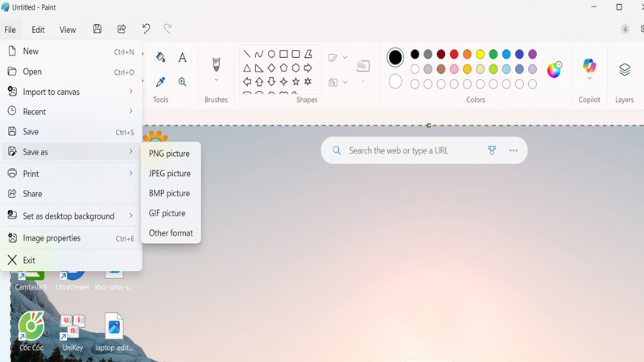Select the Text tool
The height and width of the screenshot is (362, 644).
(x=183, y=57)
